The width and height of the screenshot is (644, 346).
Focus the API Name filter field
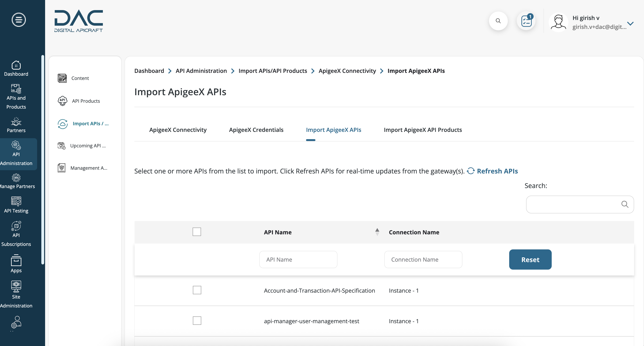pyautogui.click(x=298, y=260)
